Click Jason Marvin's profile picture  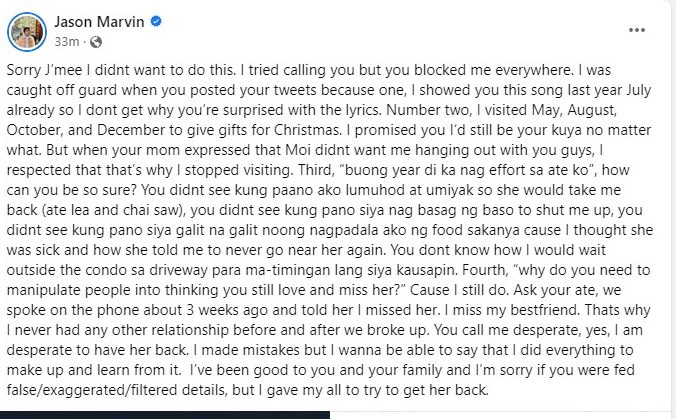pyautogui.click(x=25, y=31)
